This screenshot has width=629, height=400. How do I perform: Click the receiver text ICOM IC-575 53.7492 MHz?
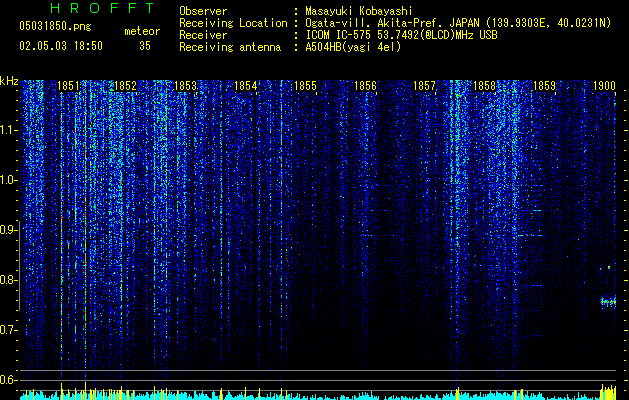pos(401,35)
